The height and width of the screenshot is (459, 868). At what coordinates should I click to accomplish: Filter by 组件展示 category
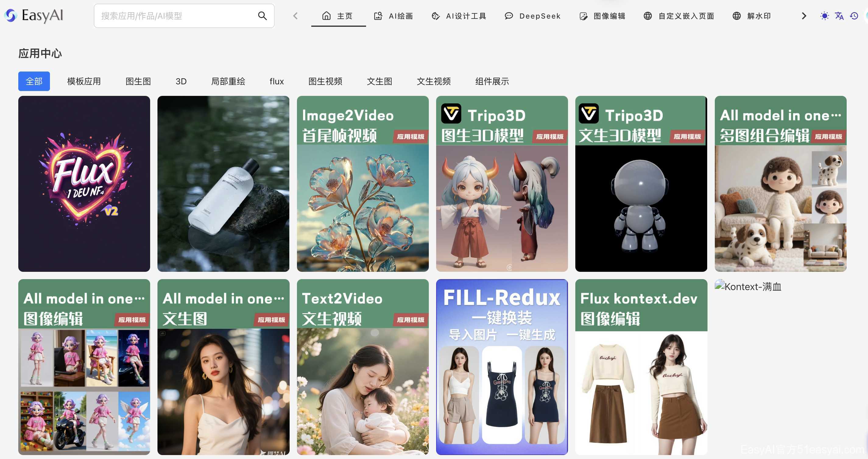(492, 81)
